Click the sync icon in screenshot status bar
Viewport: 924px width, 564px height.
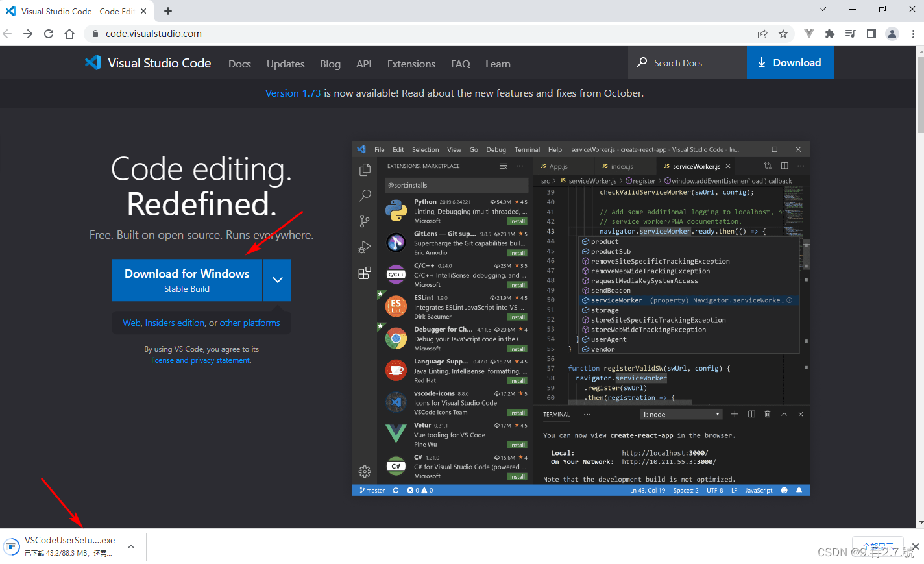[x=396, y=491]
